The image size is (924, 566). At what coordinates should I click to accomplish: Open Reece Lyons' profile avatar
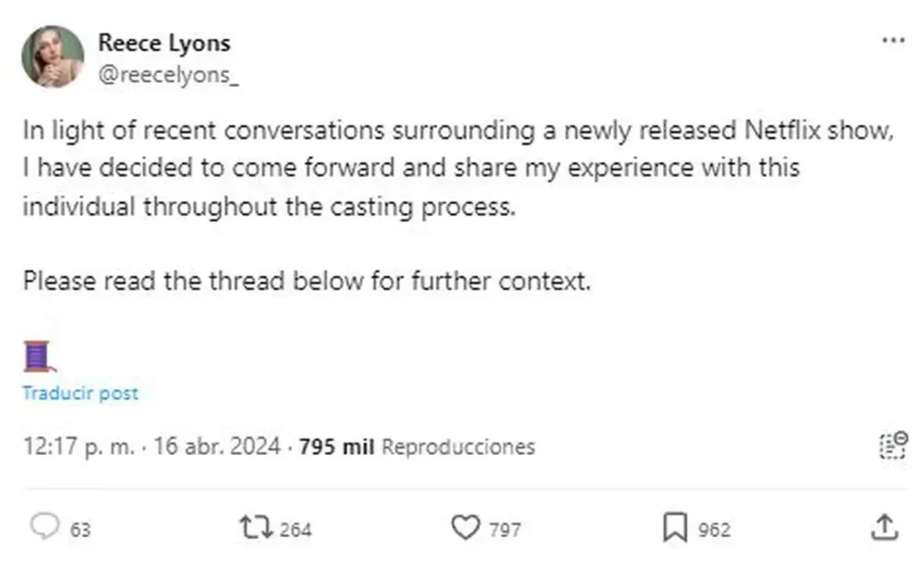(x=53, y=57)
